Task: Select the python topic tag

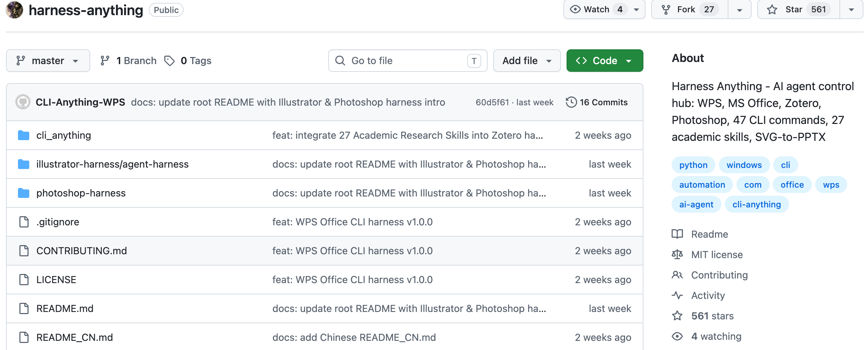Action: coord(693,165)
